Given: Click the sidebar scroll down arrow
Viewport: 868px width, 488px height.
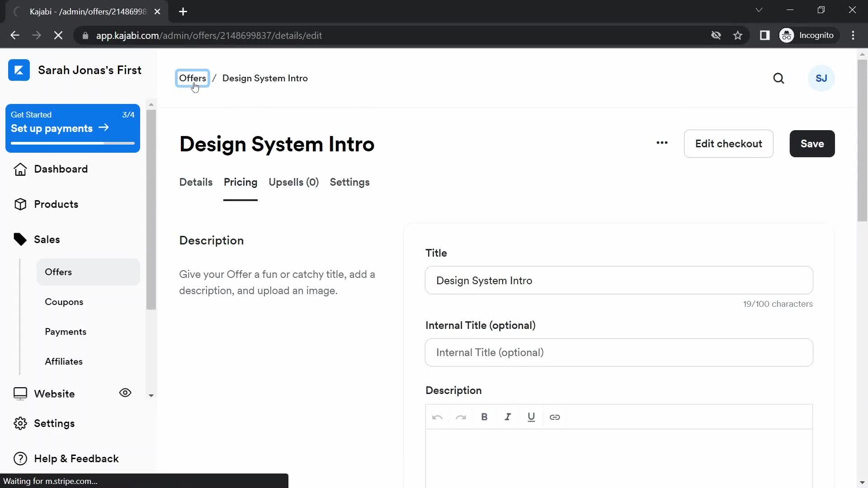Looking at the screenshot, I should [x=151, y=395].
